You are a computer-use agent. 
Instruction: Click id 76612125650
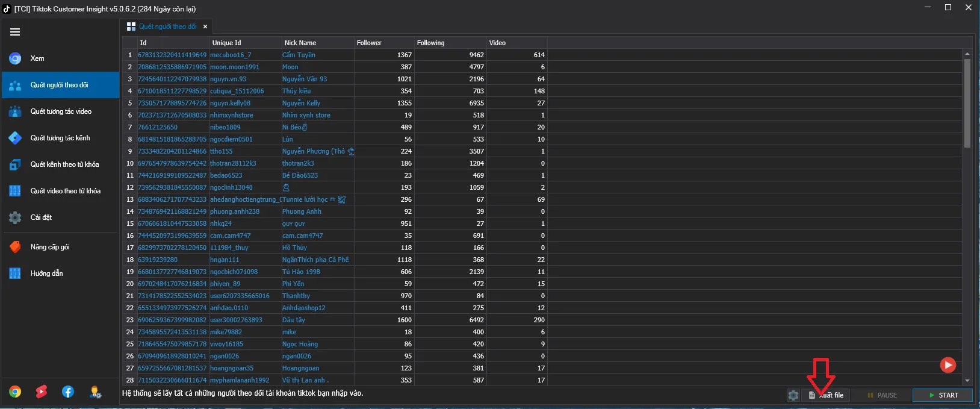pos(158,127)
